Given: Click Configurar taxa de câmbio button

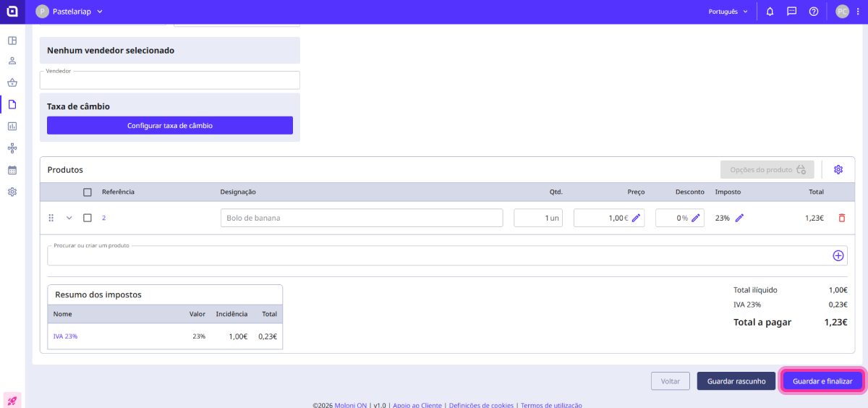Looking at the screenshot, I should pyautogui.click(x=170, y=126).
